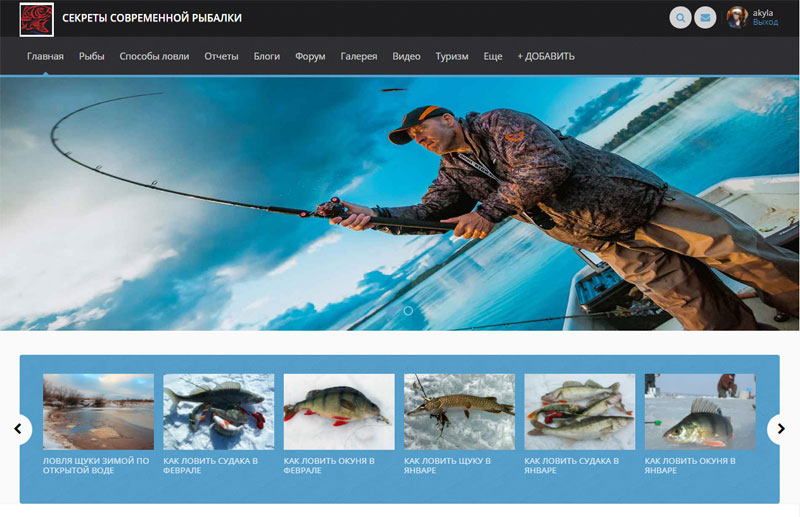Screen dimensions: 800x517
Task: Expand the Еще menu
Action: [493, 56]
